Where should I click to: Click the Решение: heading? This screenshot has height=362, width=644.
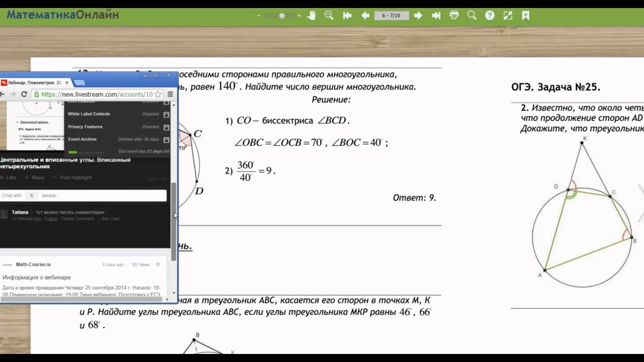click(x=331, y=100)
